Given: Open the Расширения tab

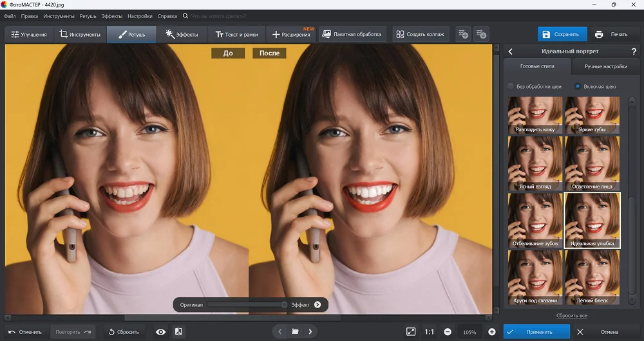Looking at the screenshot, I should coord(291,35).
